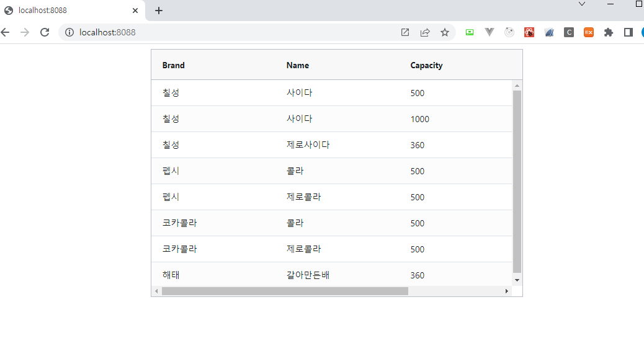644x346 pixels.
Task: Open a new browser tab
Action: [x=159, y=11]
